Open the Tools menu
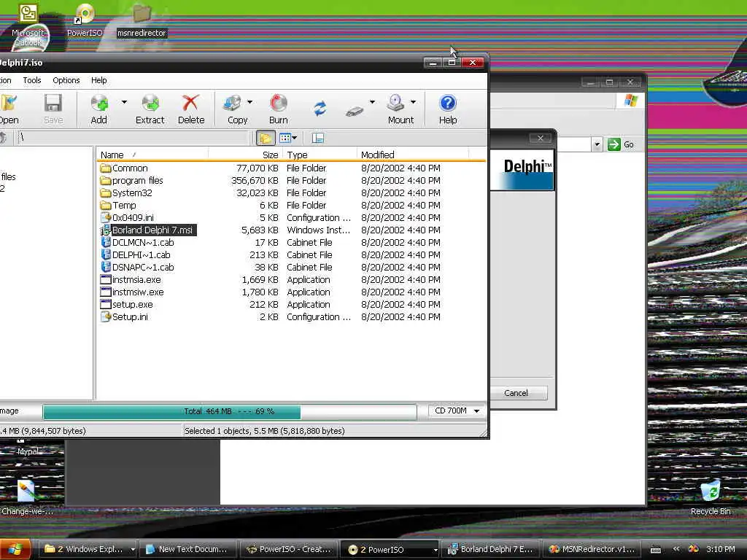This screenshot has width=747, height=560. coord(32,80)
